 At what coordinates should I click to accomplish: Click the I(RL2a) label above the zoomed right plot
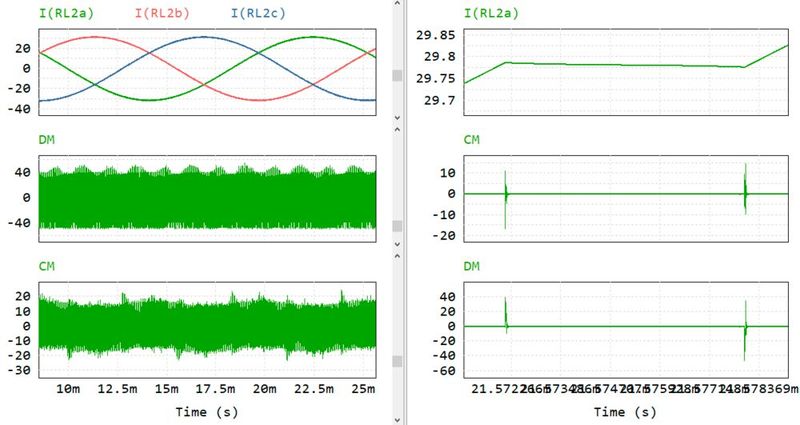[491, 13]
